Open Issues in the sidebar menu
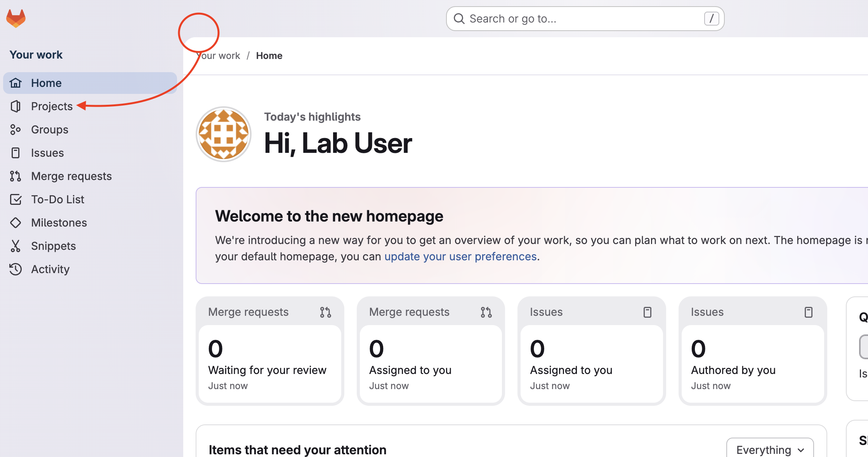868x457 pixels. tap(90, 153)
